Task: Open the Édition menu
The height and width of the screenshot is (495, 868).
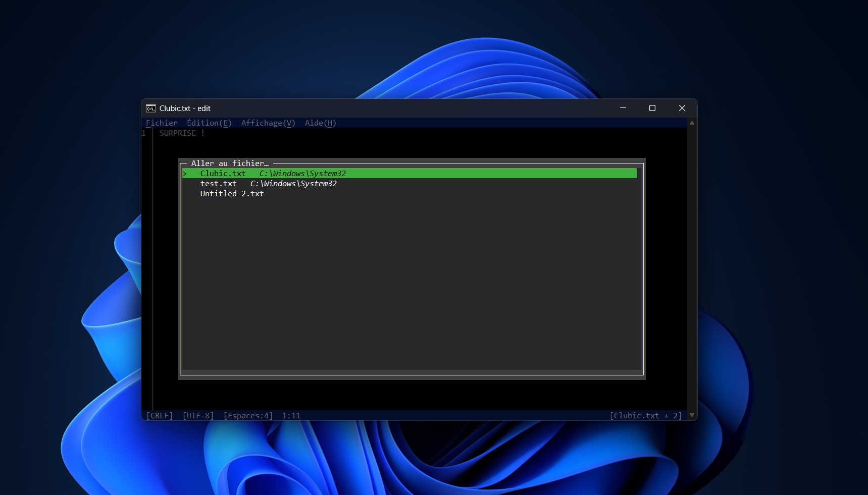Action: point(209,123)
